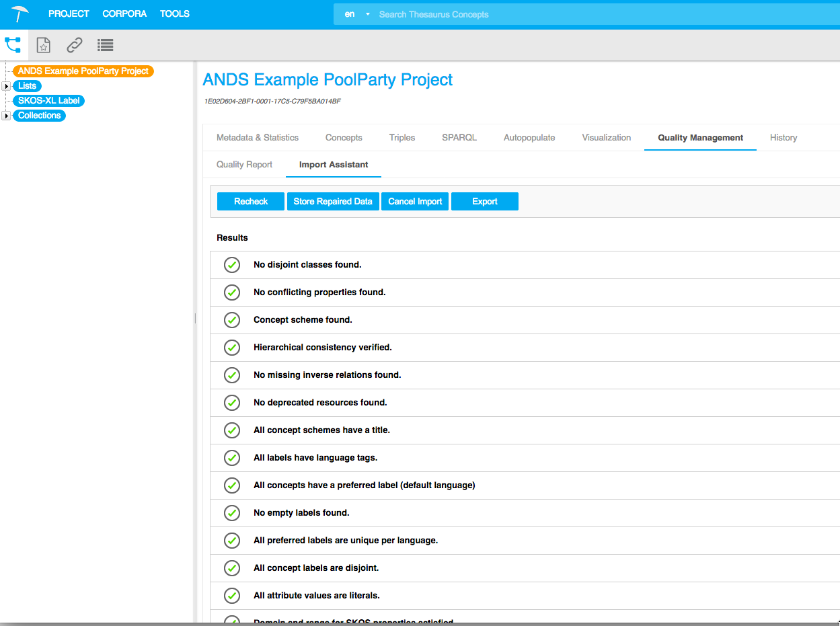This screenshot has width=840, height=626.
Task: Click the Cancel Import button
Action: point(415,202)
